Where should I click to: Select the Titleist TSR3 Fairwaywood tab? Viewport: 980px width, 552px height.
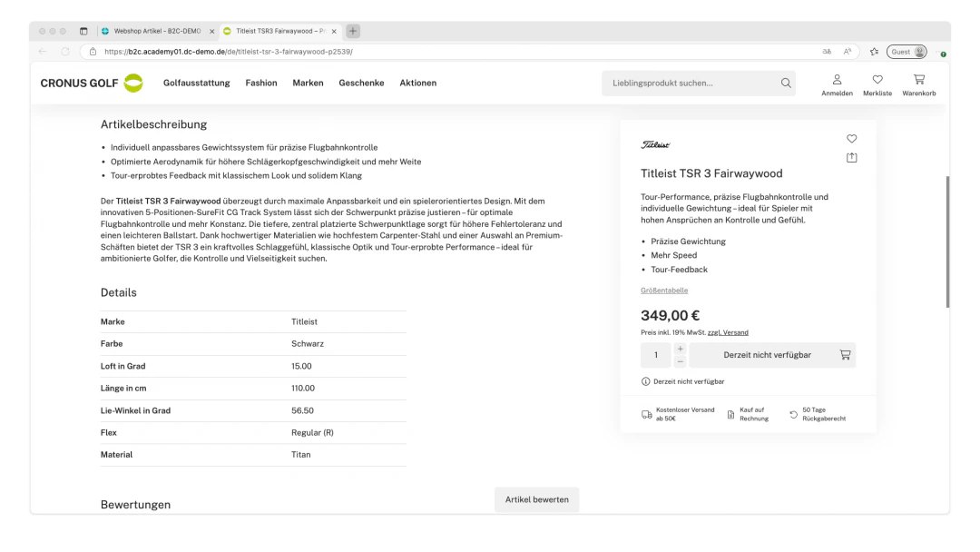(280, 31)
